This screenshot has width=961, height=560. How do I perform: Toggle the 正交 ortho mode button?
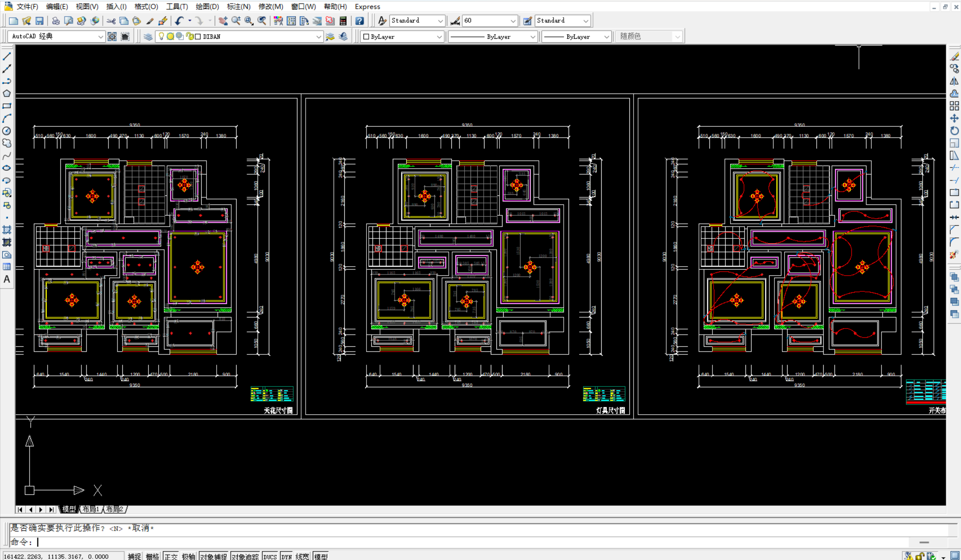tap(171, 556)
